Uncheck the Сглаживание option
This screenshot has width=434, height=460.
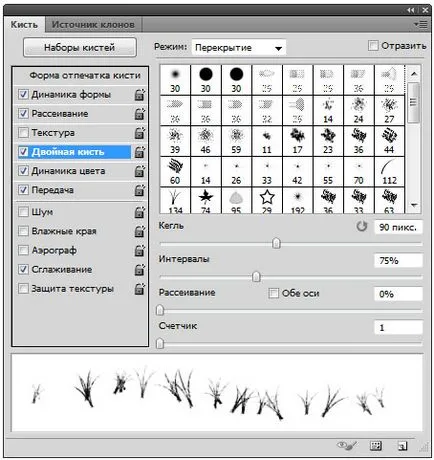coord(23,269)
